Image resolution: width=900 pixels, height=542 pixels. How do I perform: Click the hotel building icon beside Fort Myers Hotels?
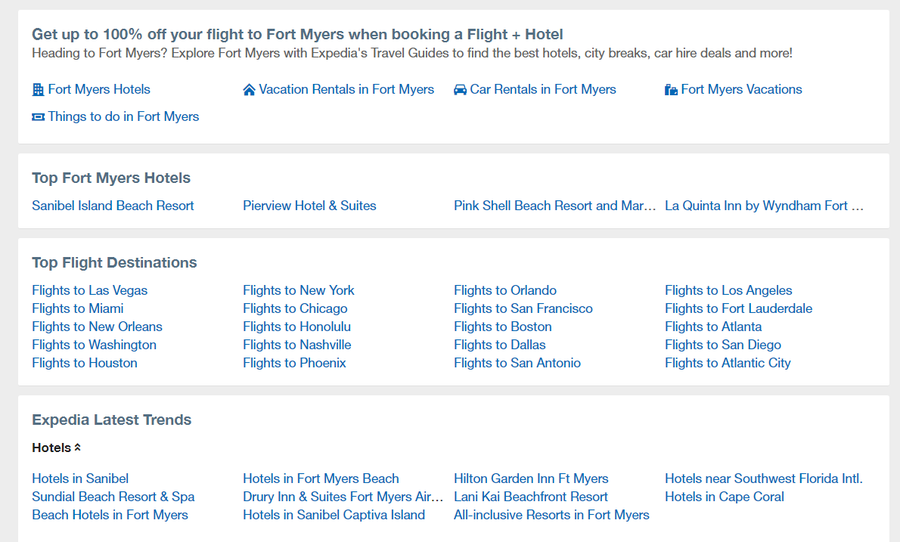[38, 90]
